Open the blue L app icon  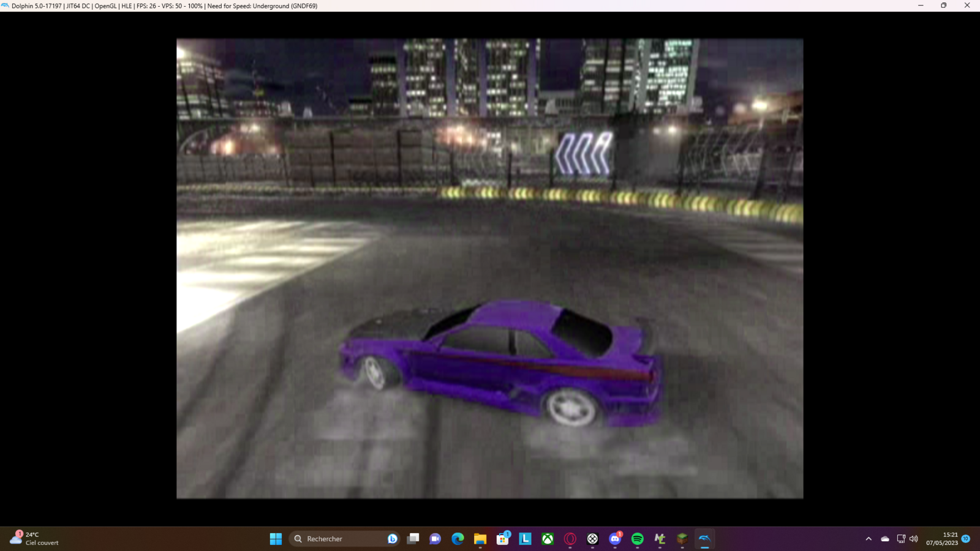(525, 539)
